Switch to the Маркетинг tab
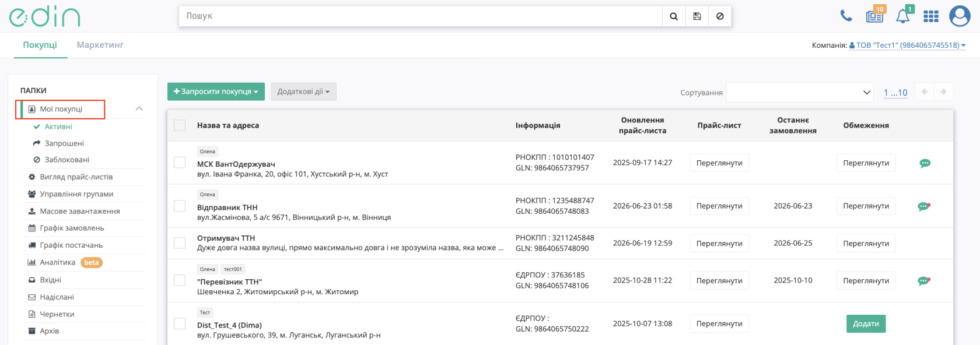This screenshot has height=345, width=980. point(100,45)
